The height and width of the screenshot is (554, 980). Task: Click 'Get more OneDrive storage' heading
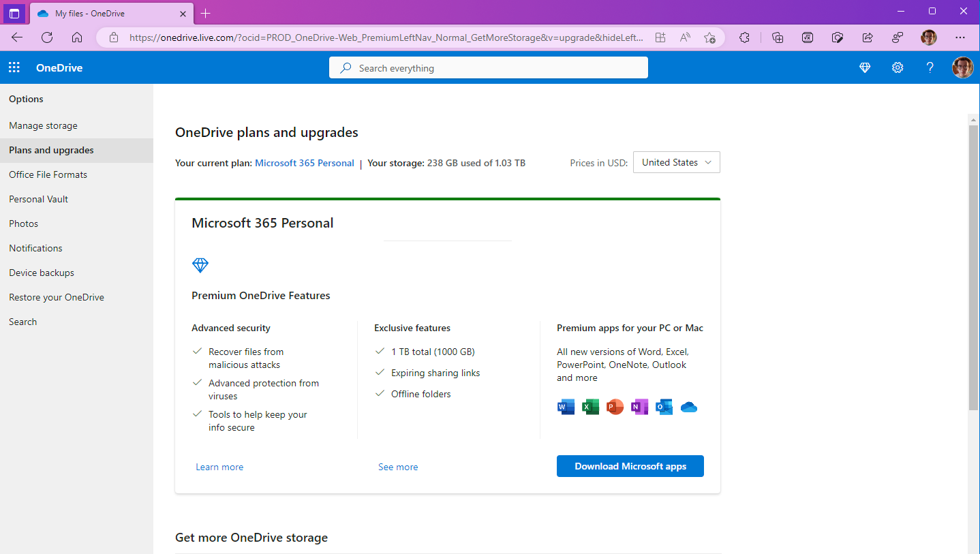point(251,538)
